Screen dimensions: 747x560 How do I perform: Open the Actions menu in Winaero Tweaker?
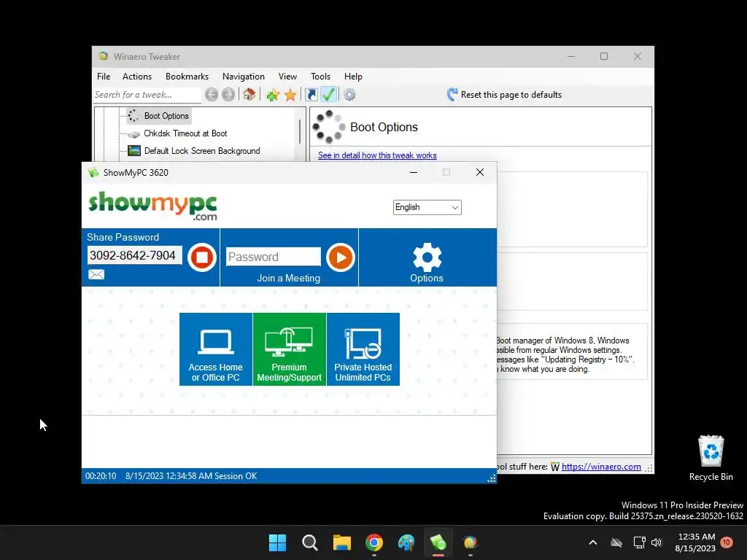tap(137, 76)
